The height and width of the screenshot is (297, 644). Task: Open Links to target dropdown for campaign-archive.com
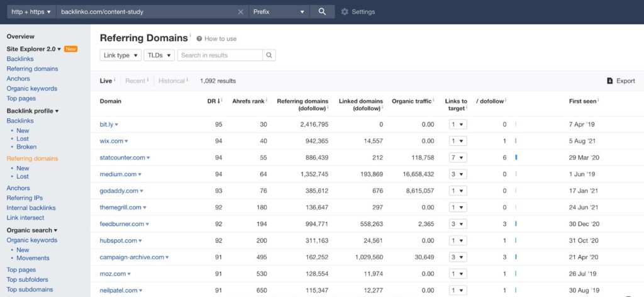pos(458,257)
